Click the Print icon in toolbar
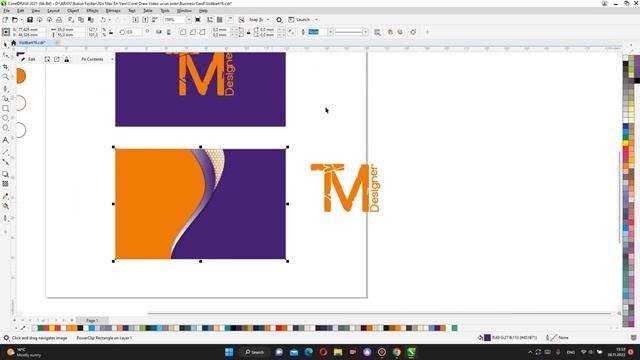Image resolution: width=640 pixels, height=360 pixels. pos(59,20)
